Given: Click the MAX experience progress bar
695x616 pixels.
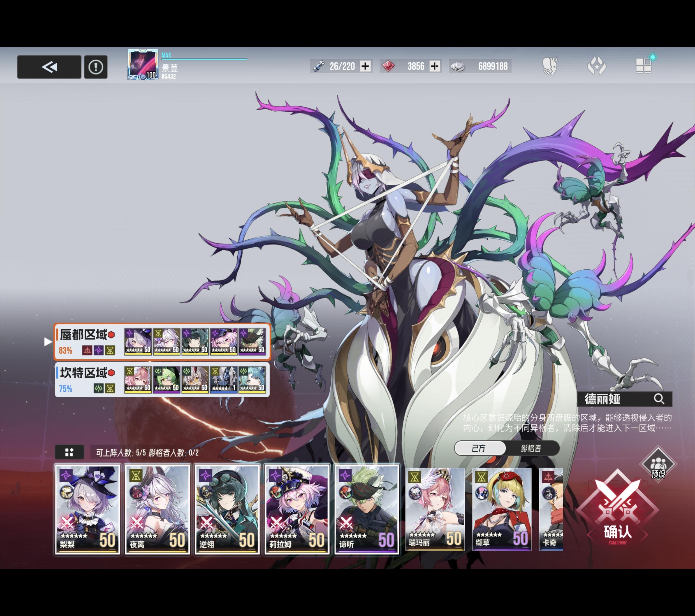Looking at the screenshot, I should click(204, 59).
